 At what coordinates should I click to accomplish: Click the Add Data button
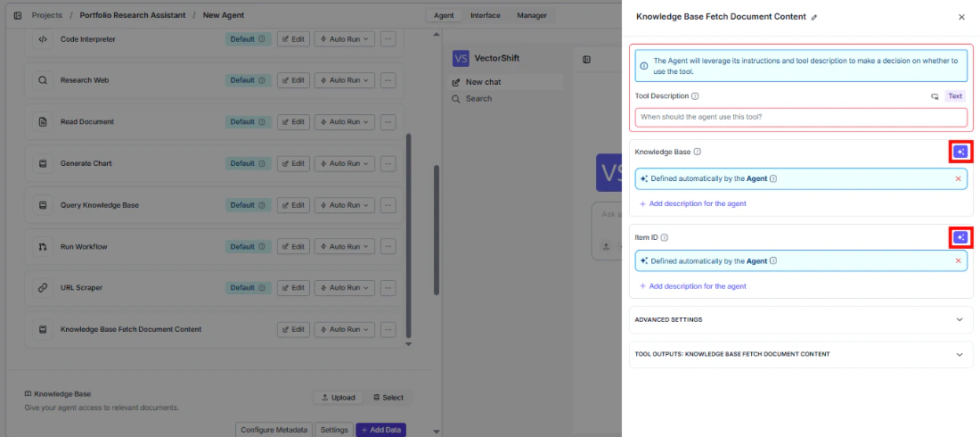click(380, 430)
